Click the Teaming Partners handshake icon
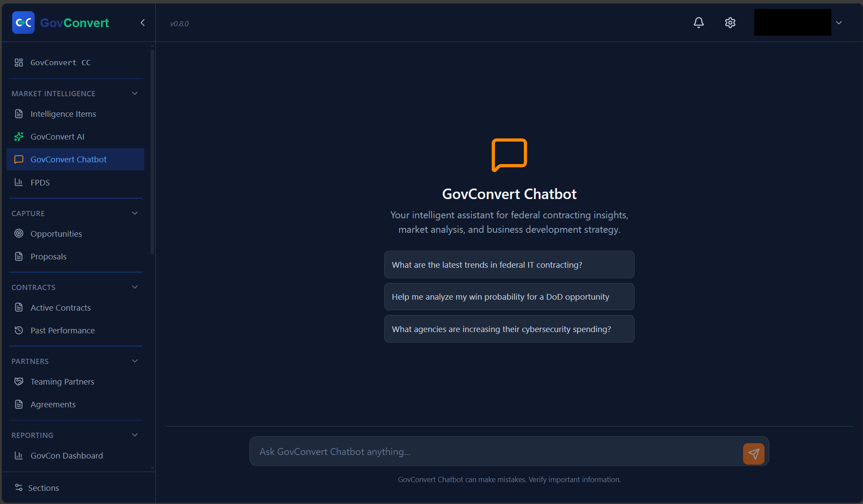The image size is (863, 504). [x=19, y=381]
